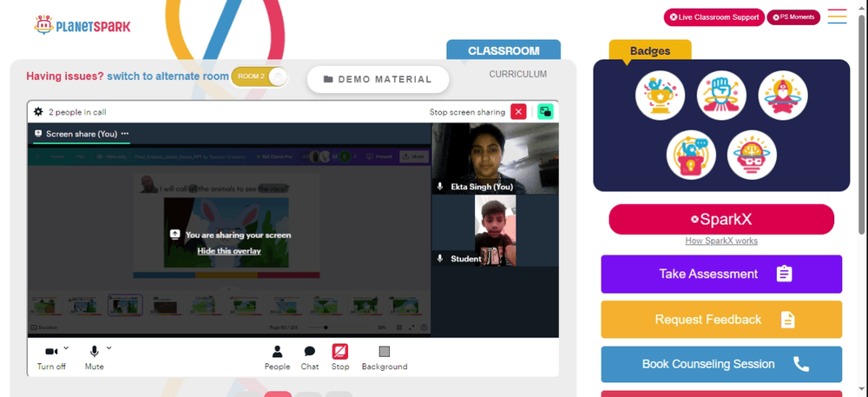868x397 pixels.
Task: Select the trophy badge
Action: (x=660, y=96)
